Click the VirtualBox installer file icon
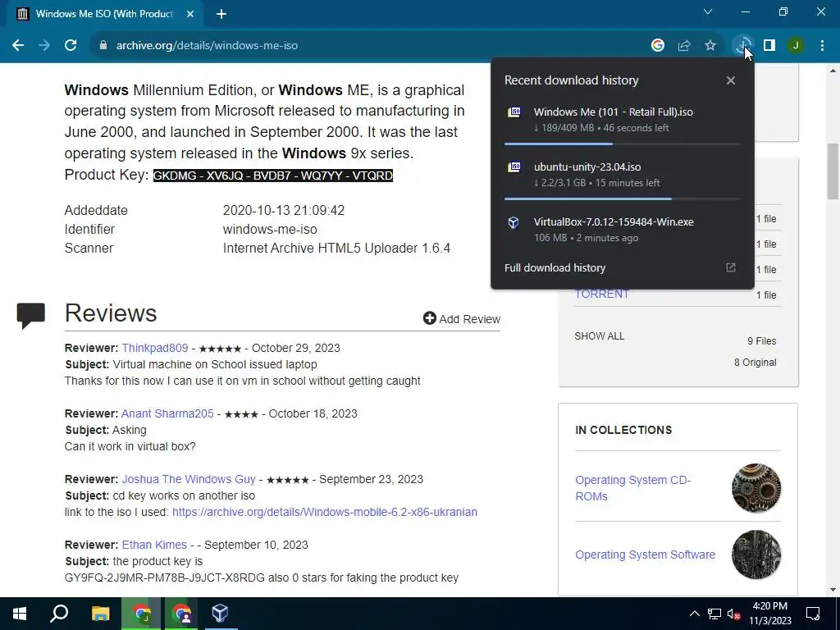840x630 pixels. point(514,222)
